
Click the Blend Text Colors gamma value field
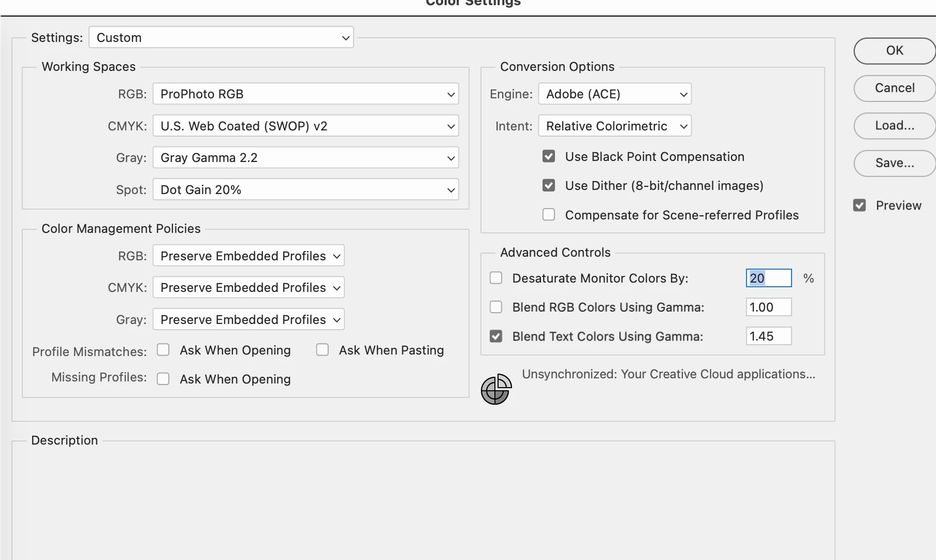768,336
